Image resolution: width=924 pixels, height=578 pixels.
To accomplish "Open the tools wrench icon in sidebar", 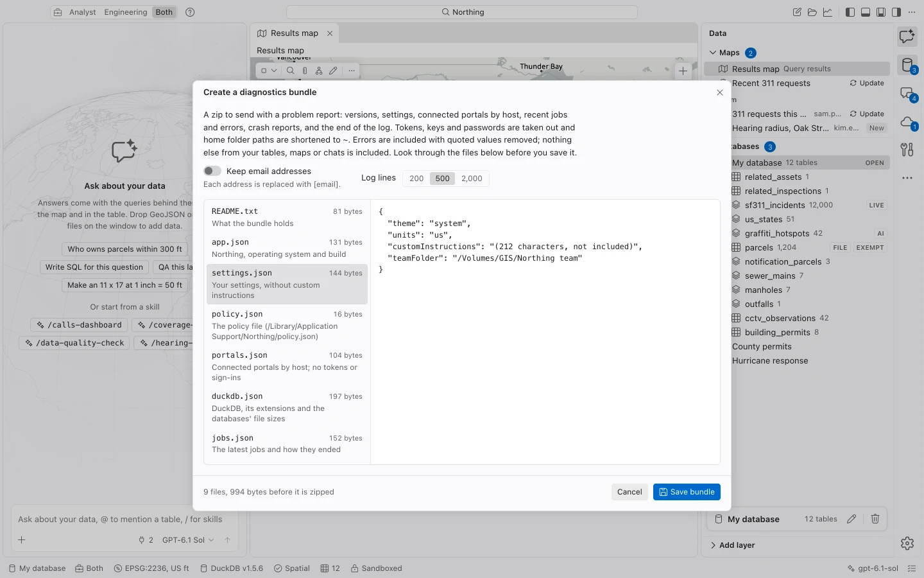I will pyautogui.click(x=907, y=150).
